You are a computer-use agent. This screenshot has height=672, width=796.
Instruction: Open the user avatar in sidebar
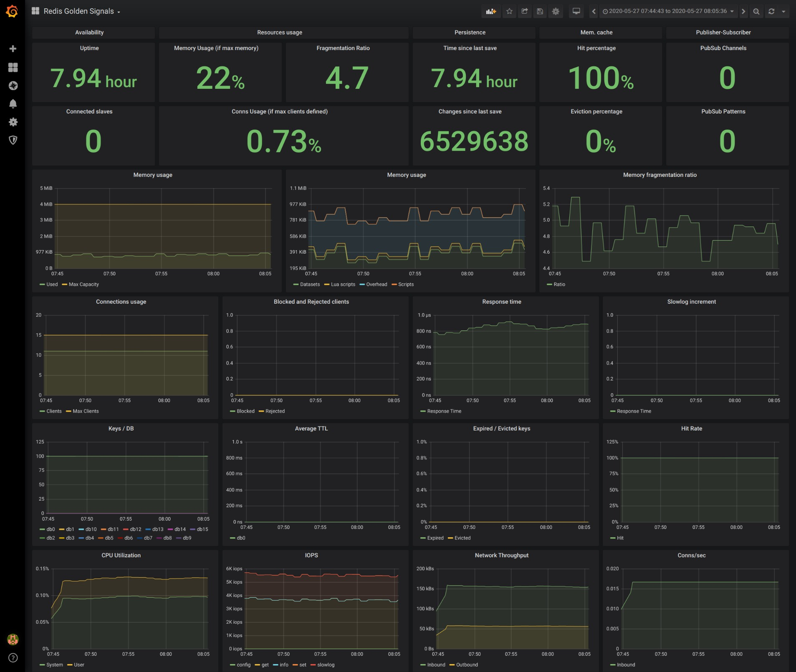(x=13, y=639)
